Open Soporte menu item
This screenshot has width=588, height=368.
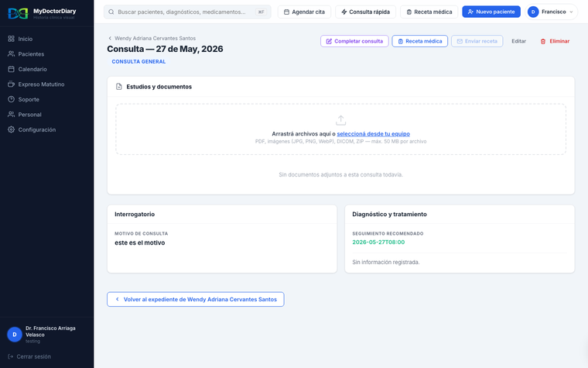pyautogui.click(x=46, y=99)
